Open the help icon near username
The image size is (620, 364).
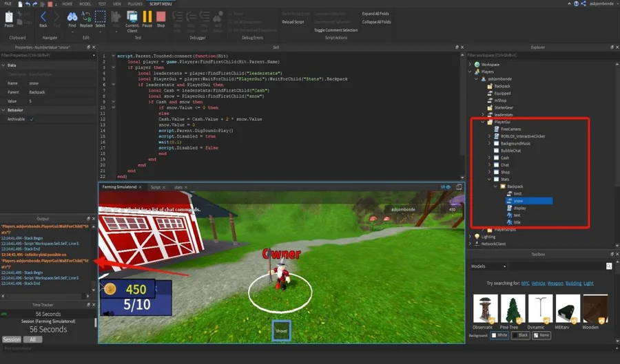pyautogui.click(x=576, y=3)
